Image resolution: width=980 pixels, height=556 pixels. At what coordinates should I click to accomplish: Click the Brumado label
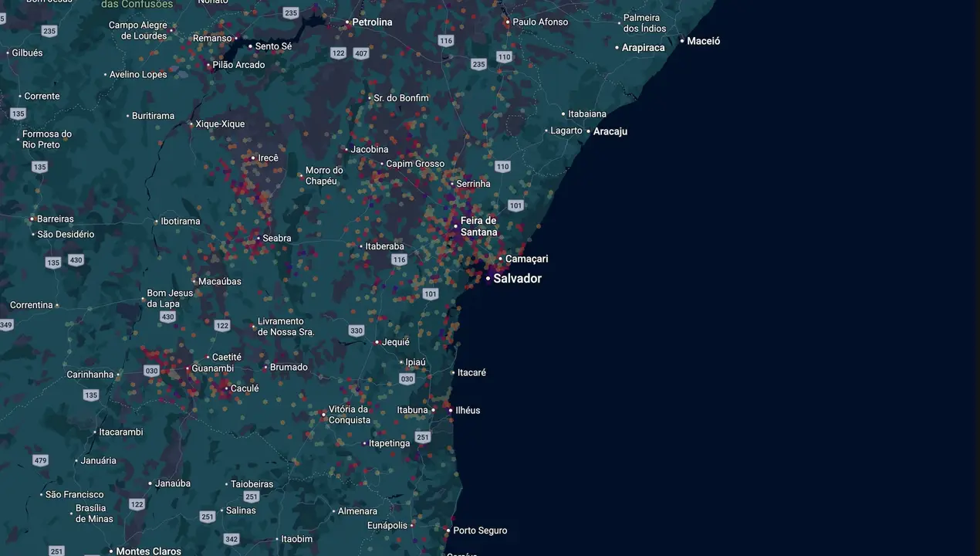click(x=289, y=367)
